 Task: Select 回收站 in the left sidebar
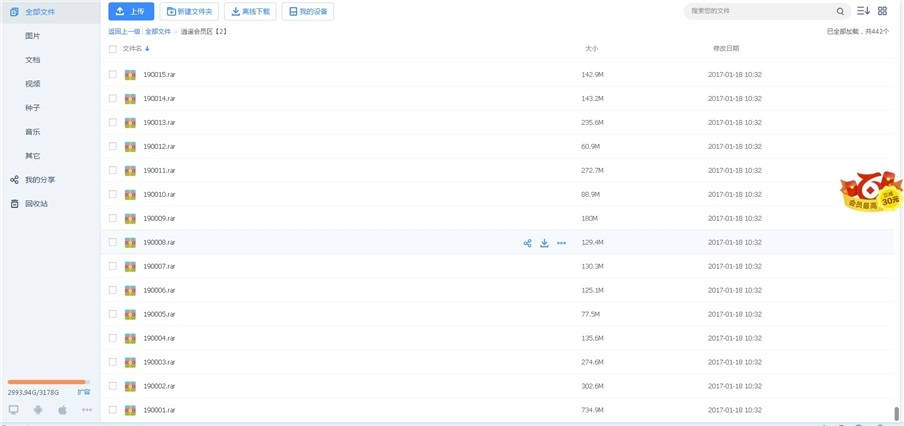coord(36,204)
